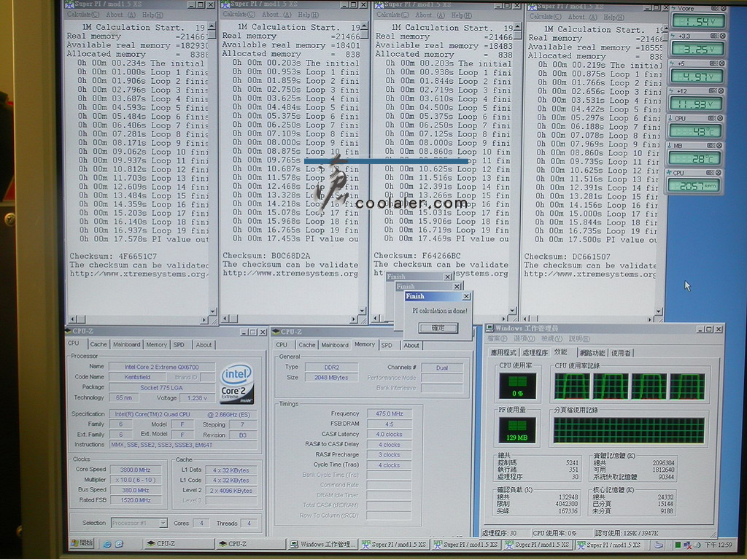
Task: Click the fan icon on the CPU RPM gadget
Action: coord(669,173)
